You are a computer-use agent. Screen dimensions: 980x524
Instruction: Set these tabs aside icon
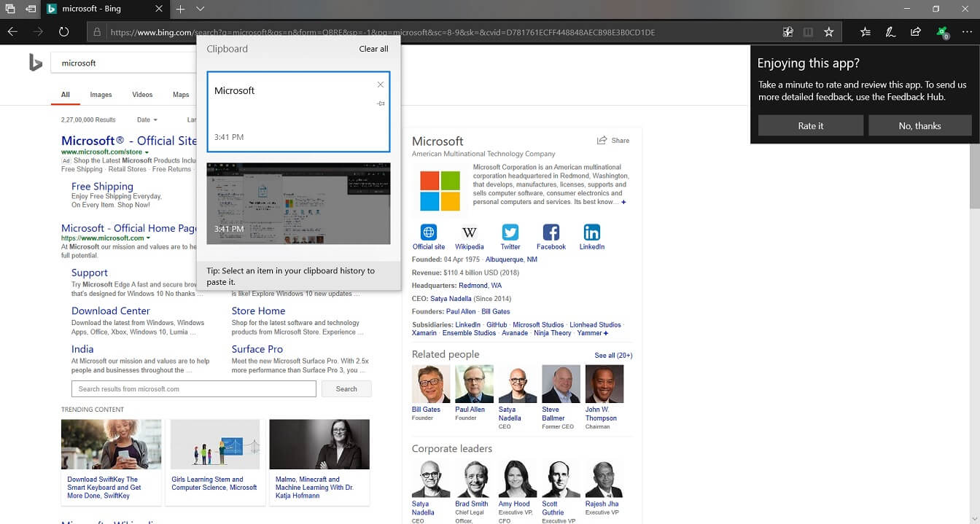pos(31,9)
